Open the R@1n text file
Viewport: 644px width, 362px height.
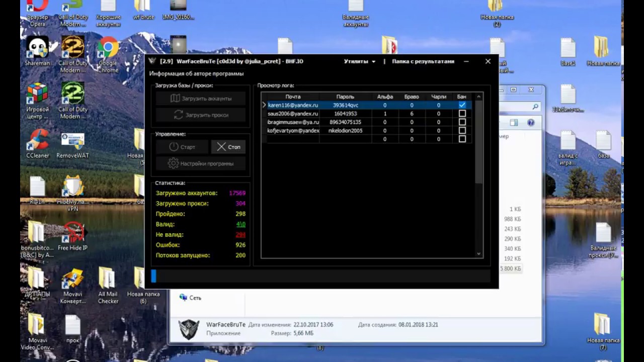click(x=38, y=190)
